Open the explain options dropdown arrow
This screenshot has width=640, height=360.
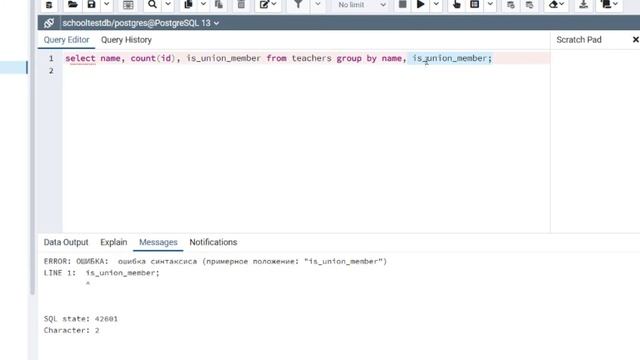pos(490,4)
